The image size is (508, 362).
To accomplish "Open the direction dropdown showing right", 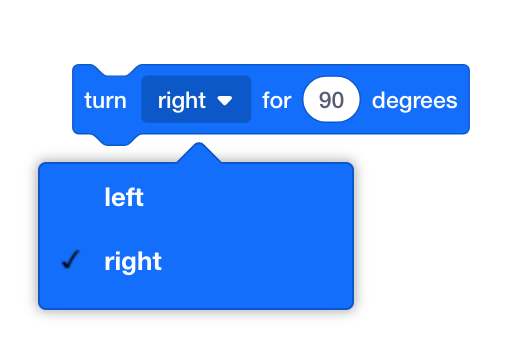I will tap(196, 99).
